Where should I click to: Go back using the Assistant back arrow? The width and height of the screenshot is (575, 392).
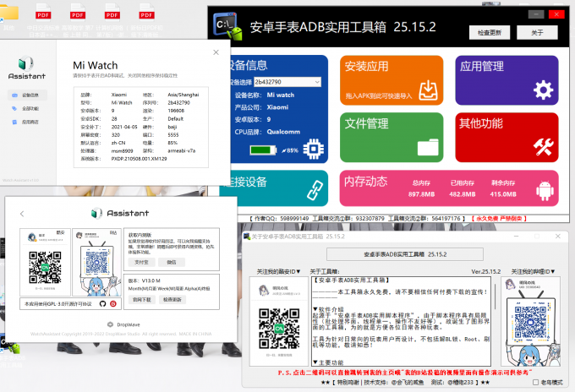(x=22, y=214)
